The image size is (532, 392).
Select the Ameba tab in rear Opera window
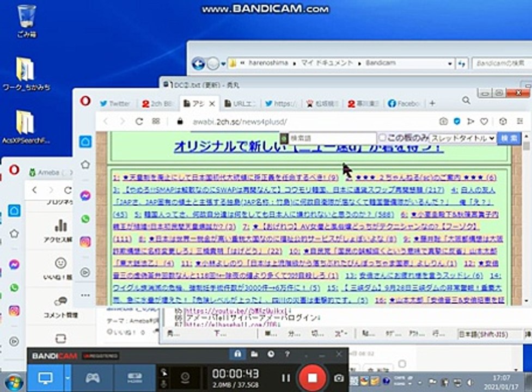51,173
